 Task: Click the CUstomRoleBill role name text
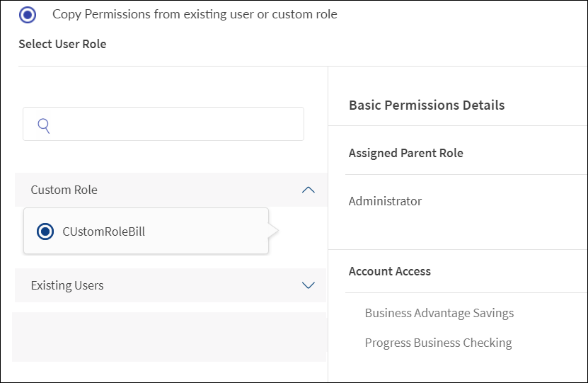tap(103, 231)
